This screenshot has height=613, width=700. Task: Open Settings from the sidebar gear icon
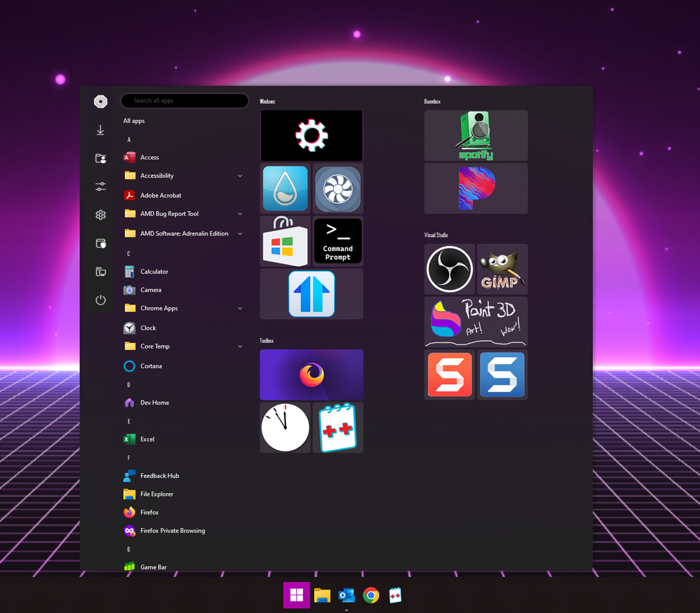point(100,215)
